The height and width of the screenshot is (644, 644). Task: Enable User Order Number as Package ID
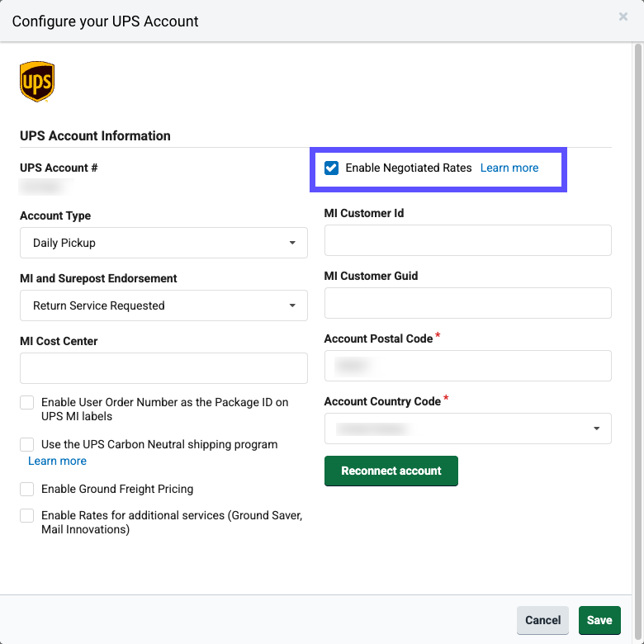pos(27,403)
